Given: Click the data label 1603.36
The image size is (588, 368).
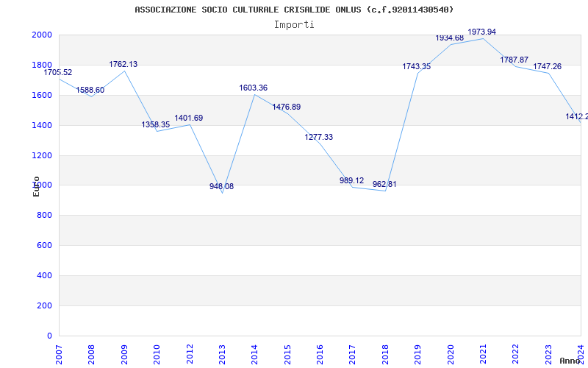Looking at the screenshot, I should click(x=254, y=88).
